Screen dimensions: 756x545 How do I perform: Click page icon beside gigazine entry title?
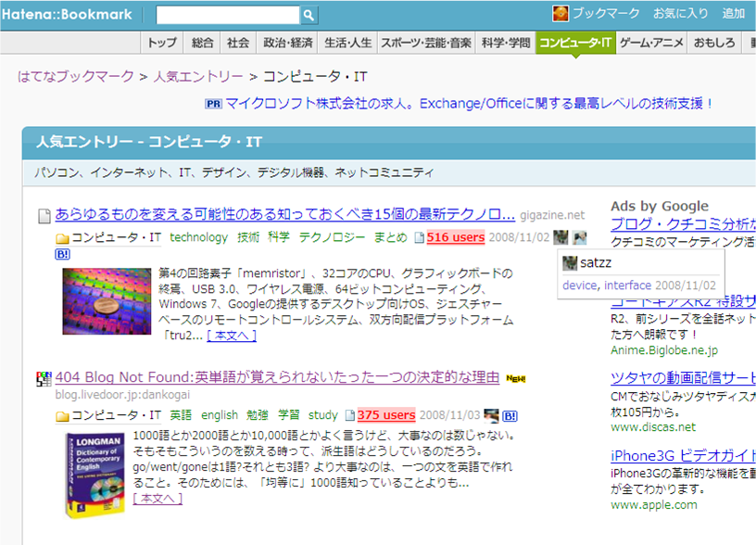(44, 216)
